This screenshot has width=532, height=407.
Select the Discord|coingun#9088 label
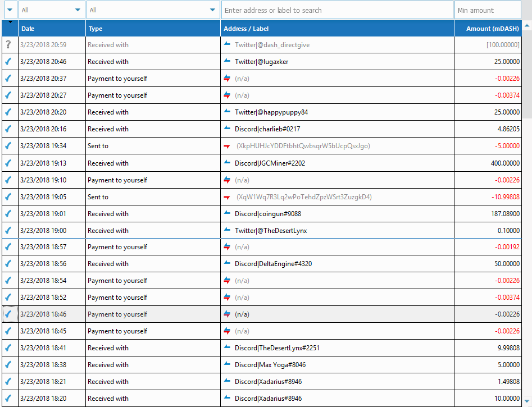(x=268, y=214)
